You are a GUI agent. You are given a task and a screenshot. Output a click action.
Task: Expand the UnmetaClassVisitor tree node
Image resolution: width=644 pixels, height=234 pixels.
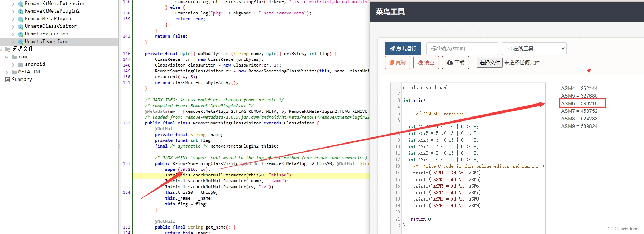13,26
